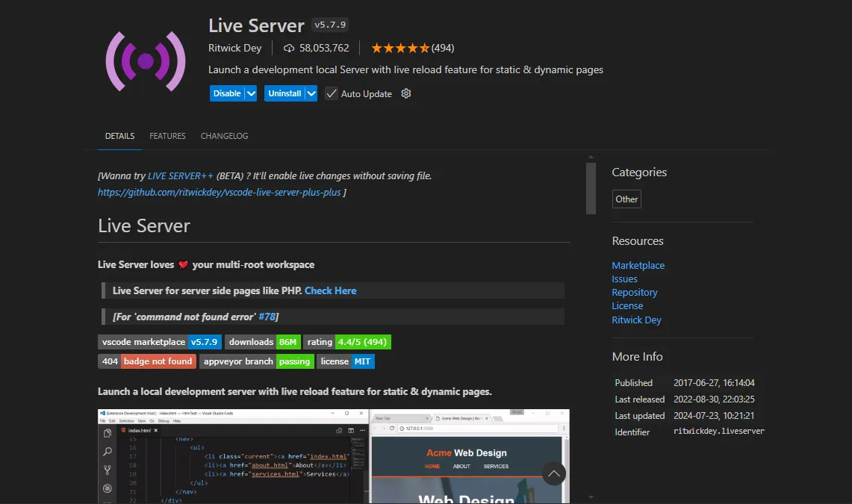Open the Ritwick Dey publisher name in header
852x504 pixels.
click(x=234, y=48)
